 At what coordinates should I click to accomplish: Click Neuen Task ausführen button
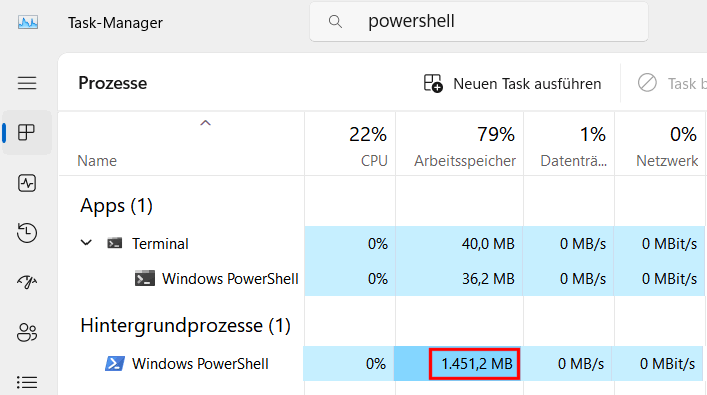(x=513, y=83)
